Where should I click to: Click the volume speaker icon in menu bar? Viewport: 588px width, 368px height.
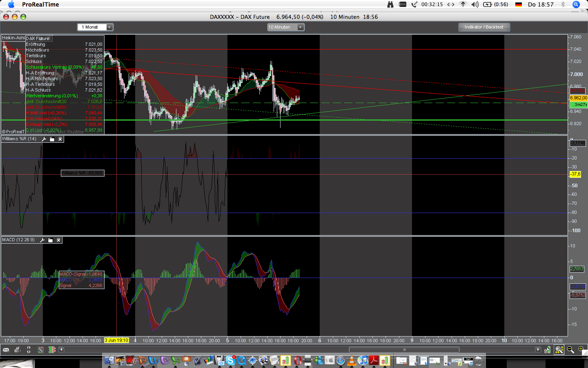click(x=475, y=4)
